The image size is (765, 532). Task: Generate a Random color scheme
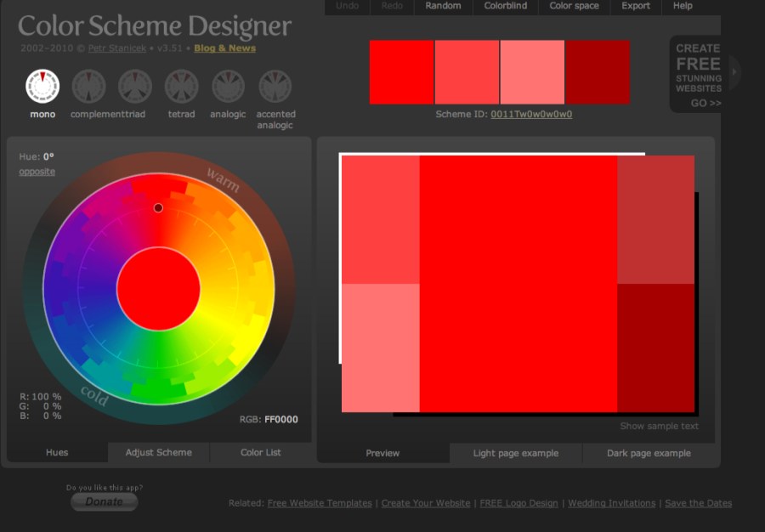tap(443, 6)
